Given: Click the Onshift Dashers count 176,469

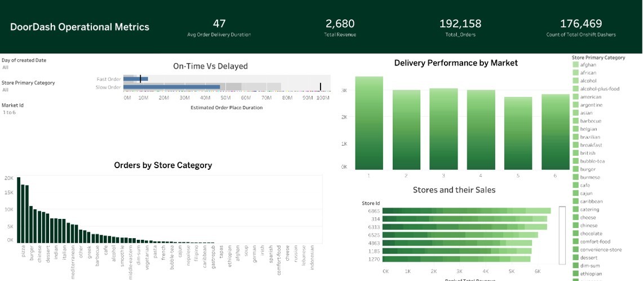Looking at the screenshot, I should [581, 24].
